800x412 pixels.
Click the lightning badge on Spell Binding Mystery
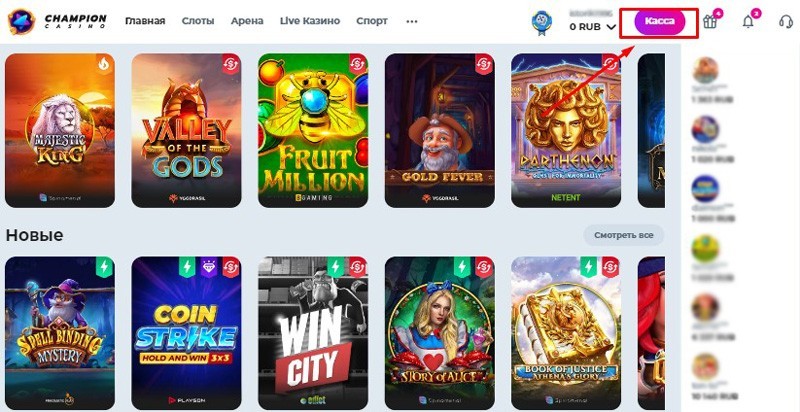(105, 267)
